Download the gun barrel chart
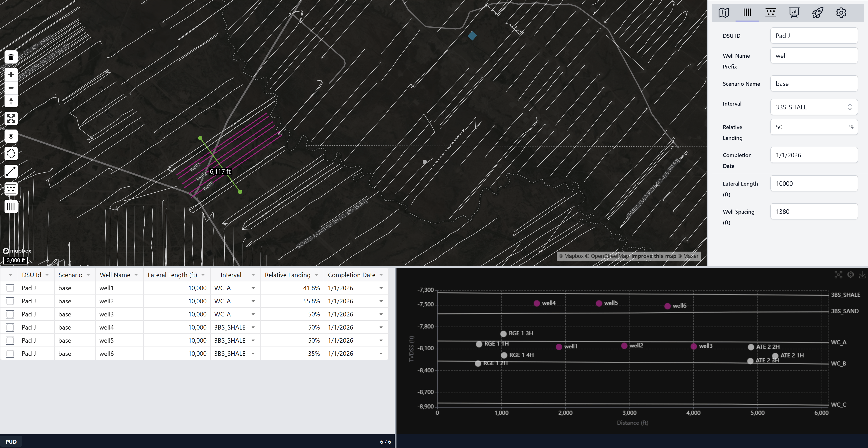This screenshot has width=868, height=448. coord(862,275)
